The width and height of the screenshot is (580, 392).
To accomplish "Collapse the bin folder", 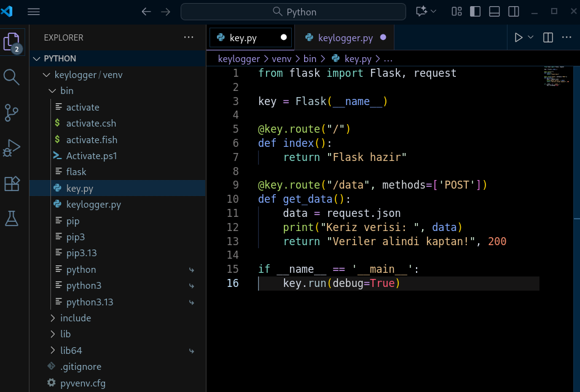I will point(117,90).
